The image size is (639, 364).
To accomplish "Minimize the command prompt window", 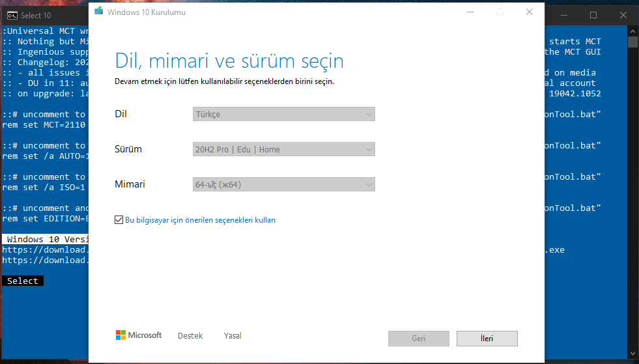I will 564,16.
